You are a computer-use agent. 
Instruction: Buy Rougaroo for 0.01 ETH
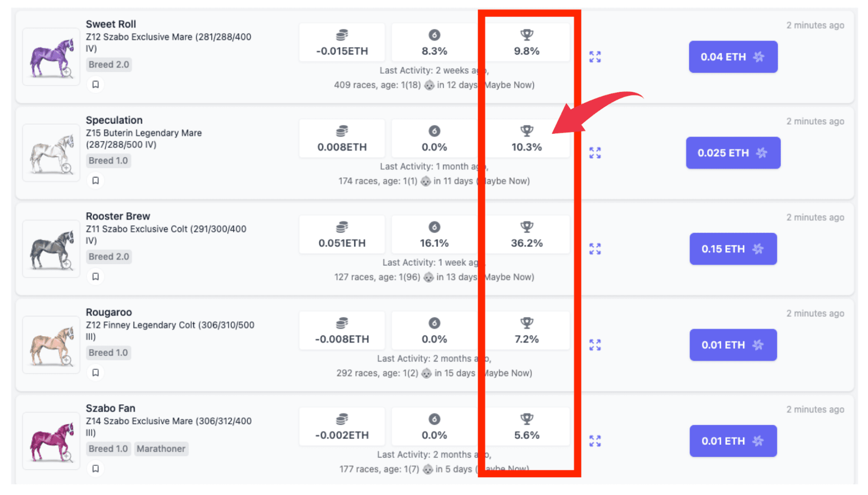coord(733,345)
